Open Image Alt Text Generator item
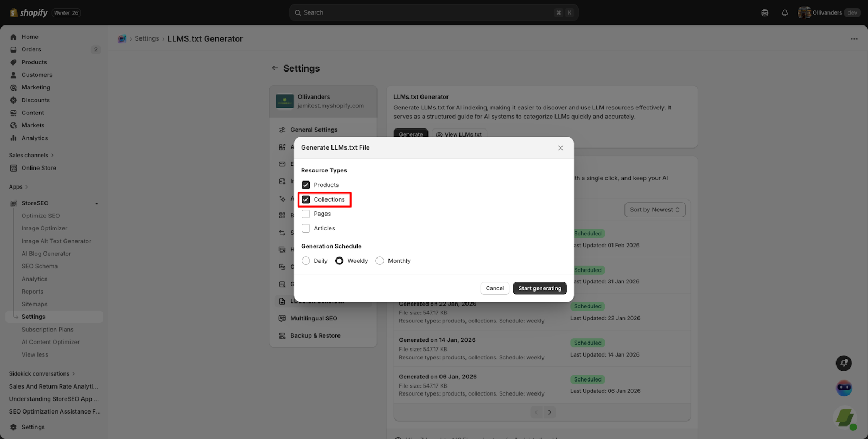Screen dimensions: 868x439 click(56, 241)
